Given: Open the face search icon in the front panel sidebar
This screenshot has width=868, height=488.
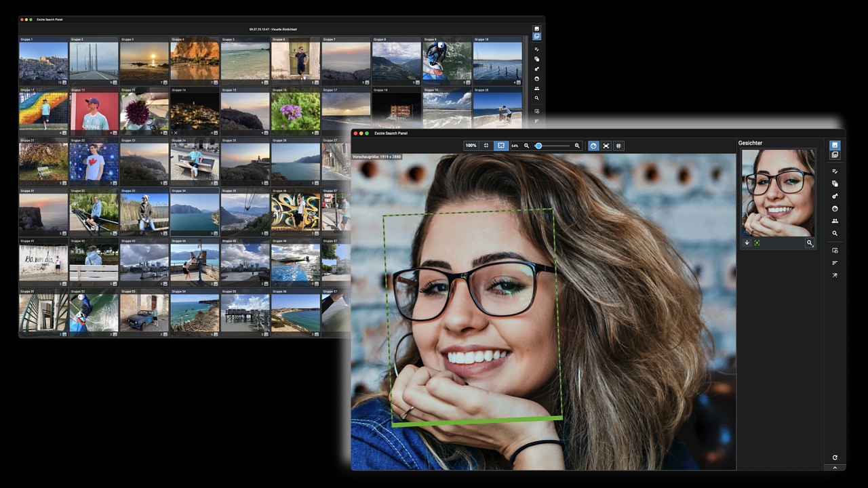Looking at the screenshot, I should pyautogui.click(x=835, y=209).
